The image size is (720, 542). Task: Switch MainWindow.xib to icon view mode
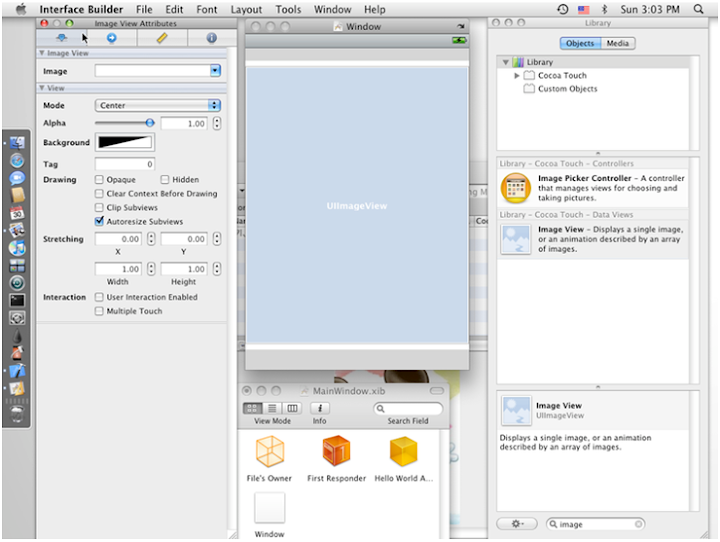(x=252, y=408)
